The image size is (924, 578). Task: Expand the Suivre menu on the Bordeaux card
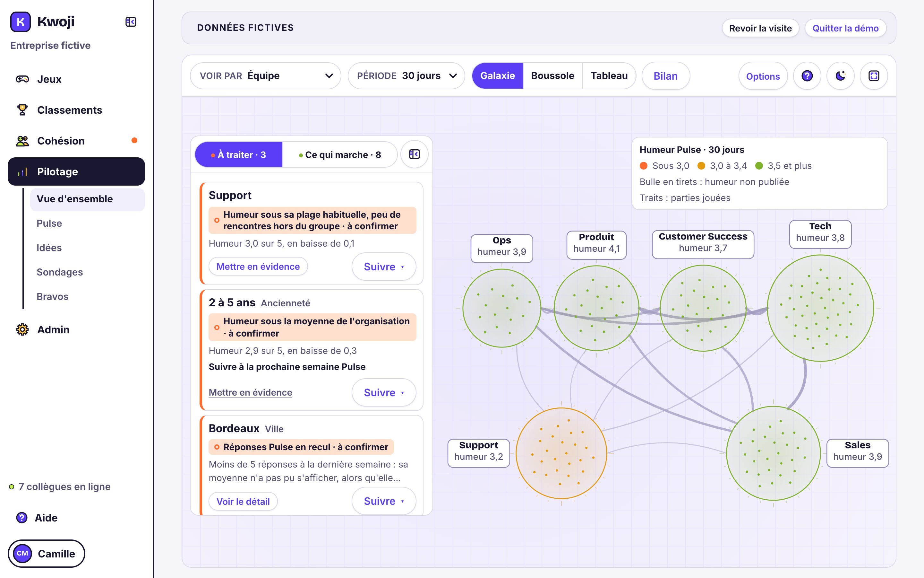[384, 501]
